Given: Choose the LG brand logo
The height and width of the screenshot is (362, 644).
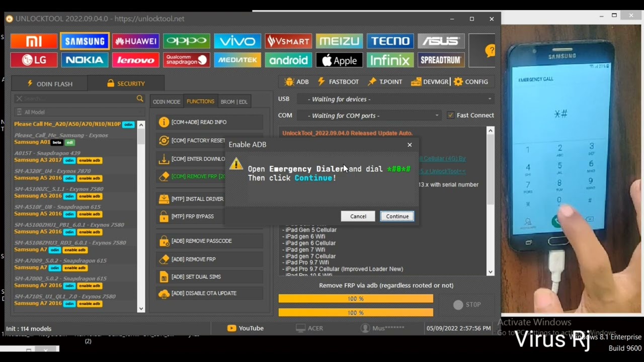Looking at the screenshot, I should [34, 60].
